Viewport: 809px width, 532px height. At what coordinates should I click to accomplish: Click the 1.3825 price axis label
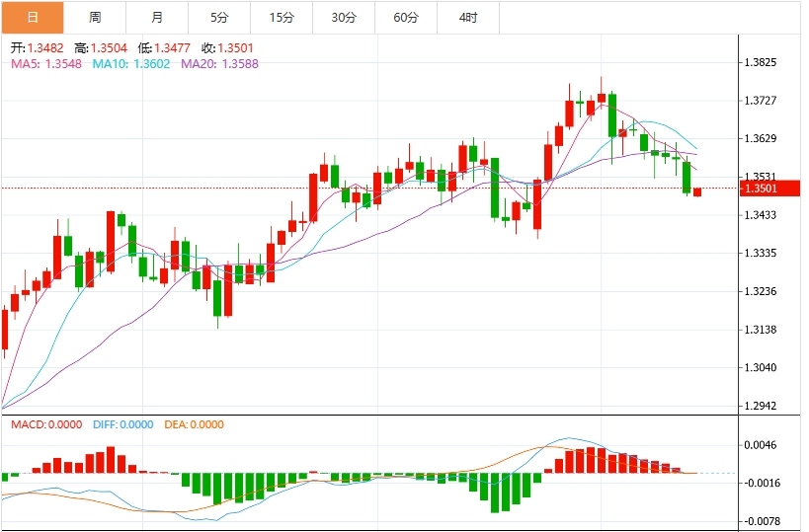[761, 62]
